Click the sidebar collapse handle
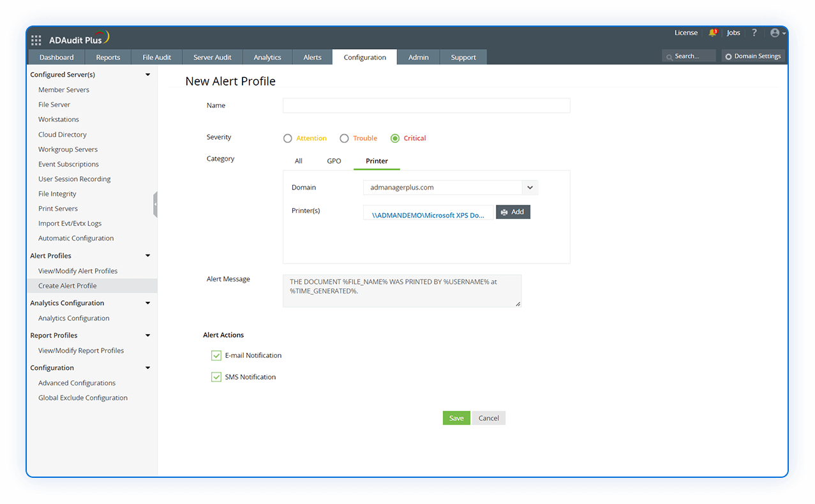Screen dimensions: 815x504 point(155,205)
